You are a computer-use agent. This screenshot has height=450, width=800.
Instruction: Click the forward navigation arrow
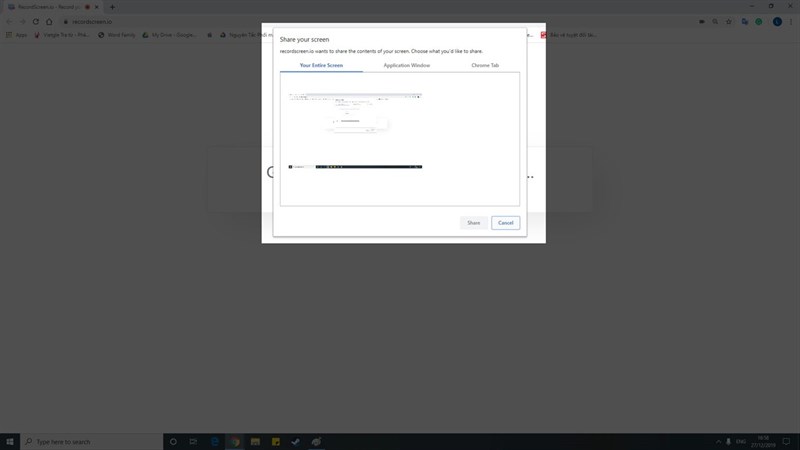(x=22, y=21)
